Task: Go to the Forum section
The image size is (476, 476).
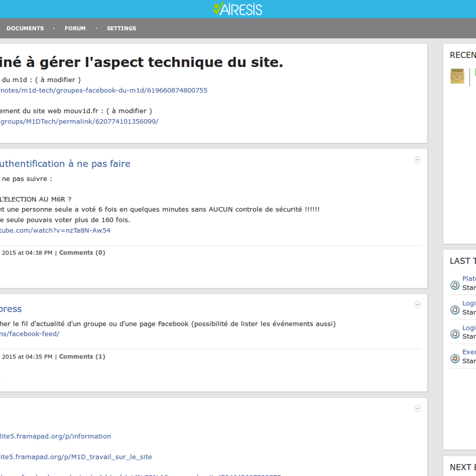Action: pyautogui.click(x=75, y=29)
